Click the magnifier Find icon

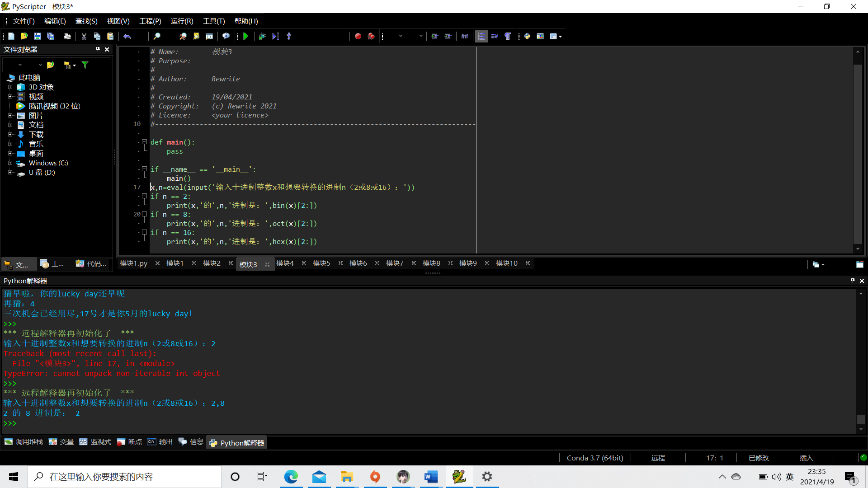(157, 36)
